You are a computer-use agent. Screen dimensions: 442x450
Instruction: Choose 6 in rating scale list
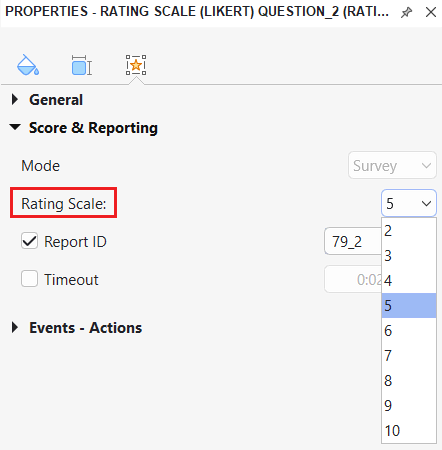point(409,331)
